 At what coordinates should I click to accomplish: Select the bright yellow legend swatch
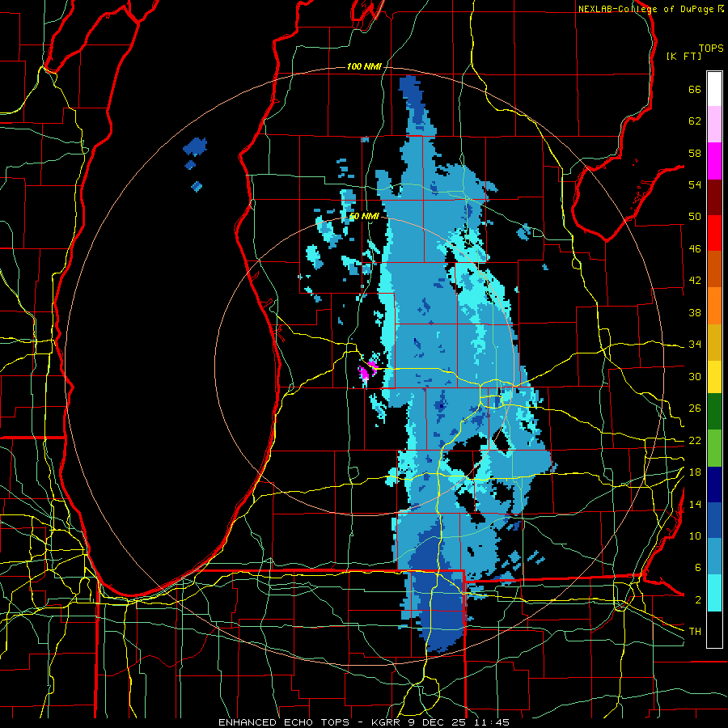coord(714,376)
